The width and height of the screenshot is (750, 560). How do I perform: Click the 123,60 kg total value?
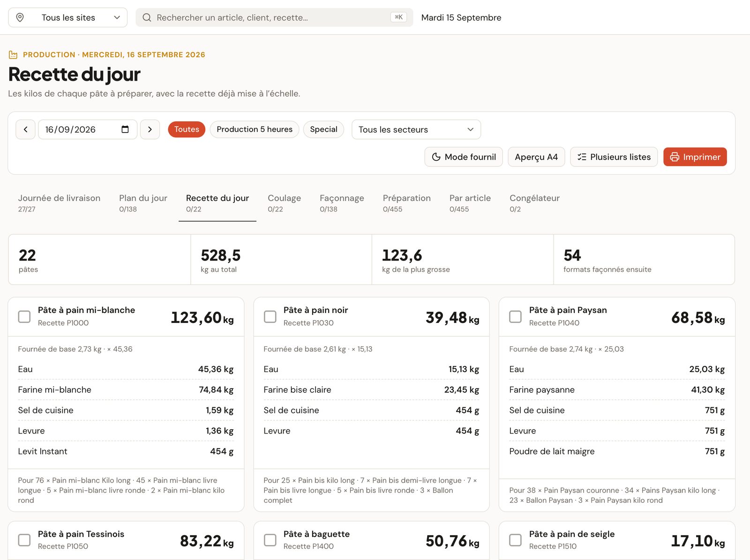pyautogui.click(x=202, y=318)
